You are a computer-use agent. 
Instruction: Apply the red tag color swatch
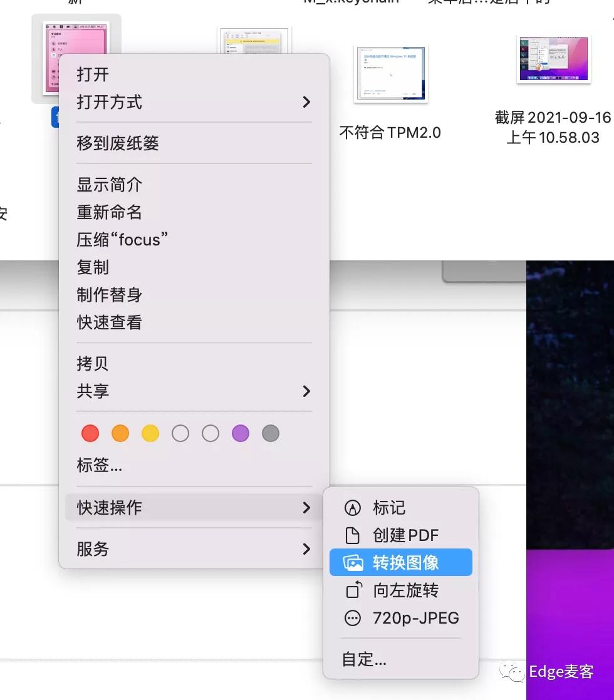tap(90, 433)
